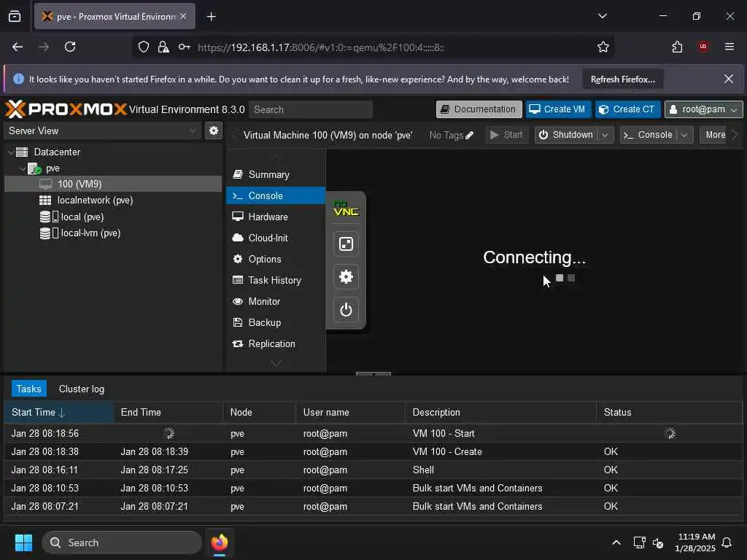The width and height of the screenshot is (747, 560).
Task: Click Windows taskbar search box
Action: click(122, 542)
